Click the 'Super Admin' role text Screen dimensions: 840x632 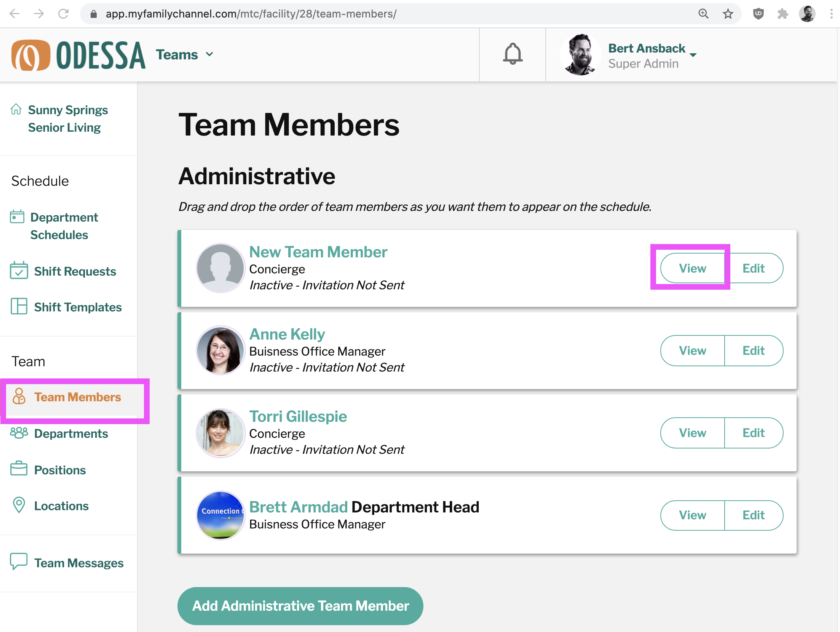tap(643, 63)
